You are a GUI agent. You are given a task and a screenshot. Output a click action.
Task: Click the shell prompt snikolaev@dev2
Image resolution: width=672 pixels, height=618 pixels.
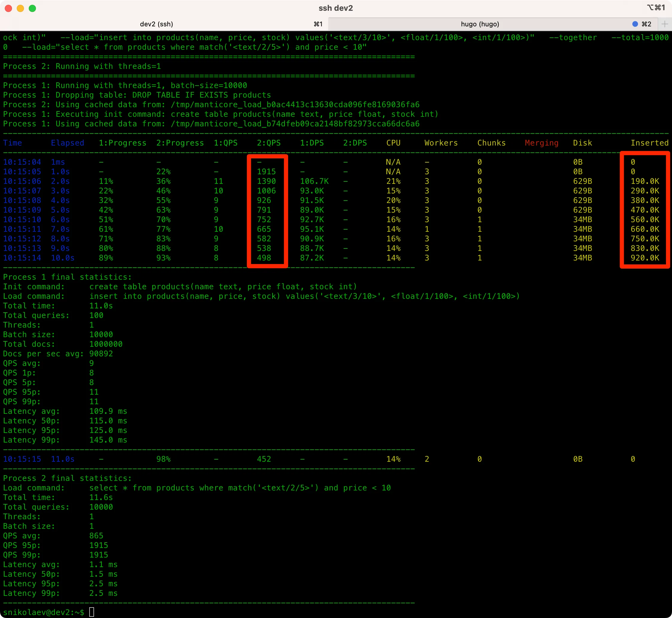click(43, 612)
